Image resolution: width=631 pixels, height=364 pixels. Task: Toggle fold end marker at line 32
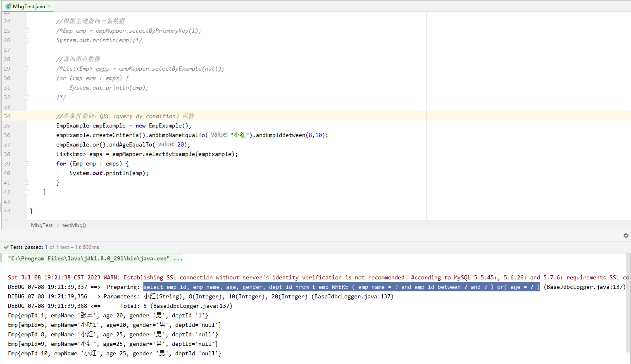coord(27,97)
